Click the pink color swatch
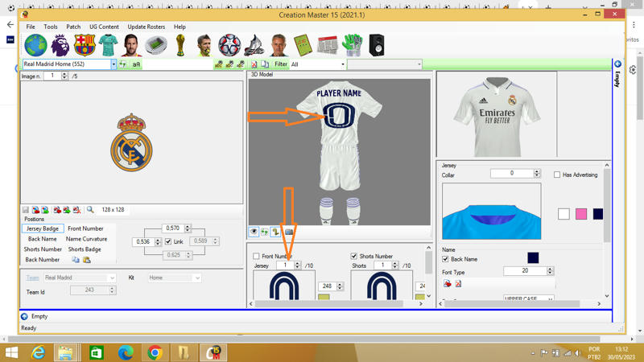Screen dimensions: 644x362 [x=580, y=214]
